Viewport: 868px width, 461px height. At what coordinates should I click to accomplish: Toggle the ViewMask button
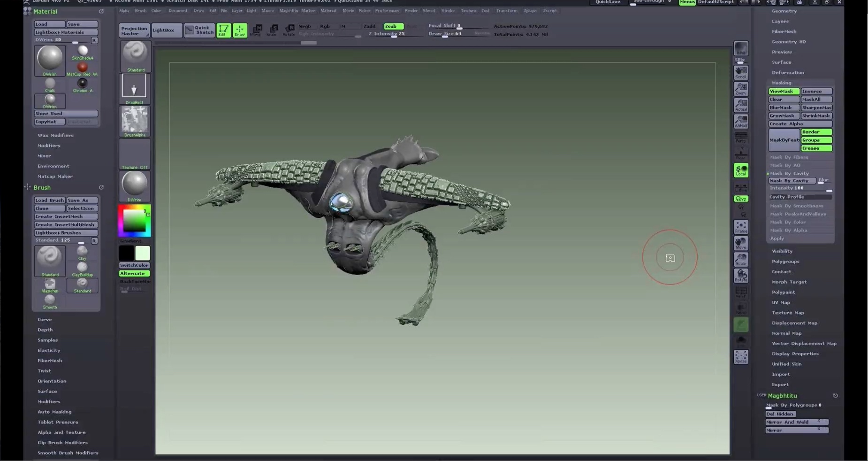[784, 92]
